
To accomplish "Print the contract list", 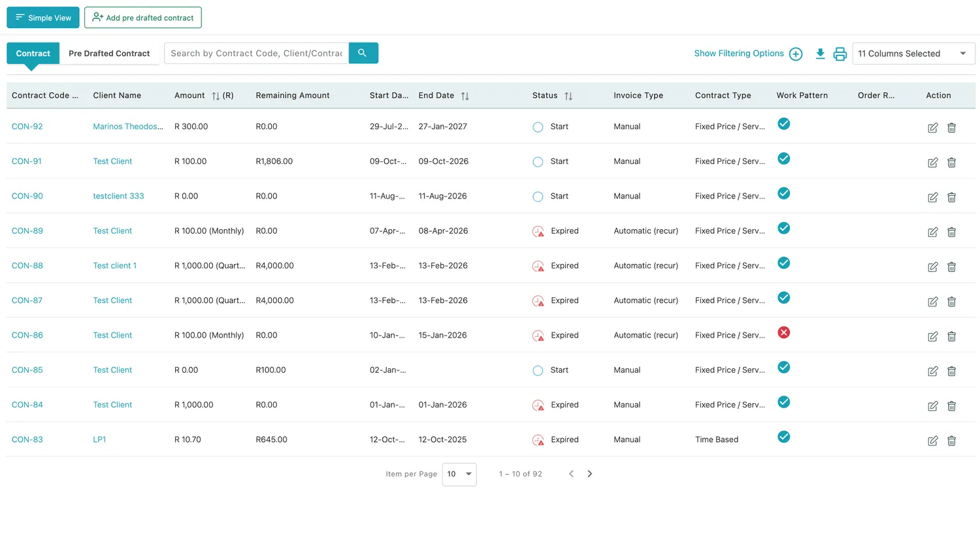I will [x=840, y=54].
